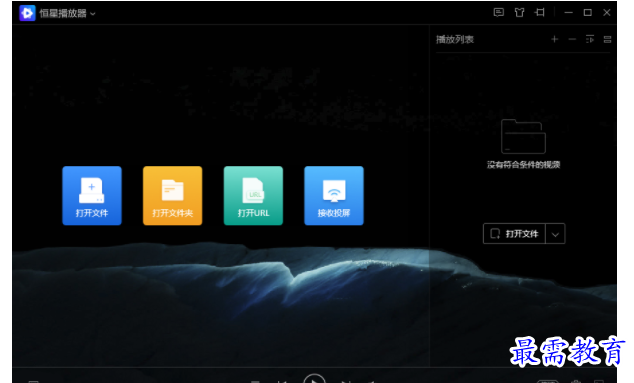Screen dimensions: 634x383
Task: Open the feedback message icon in title bar
Action: pyautogui.click(x=499, y=13)
